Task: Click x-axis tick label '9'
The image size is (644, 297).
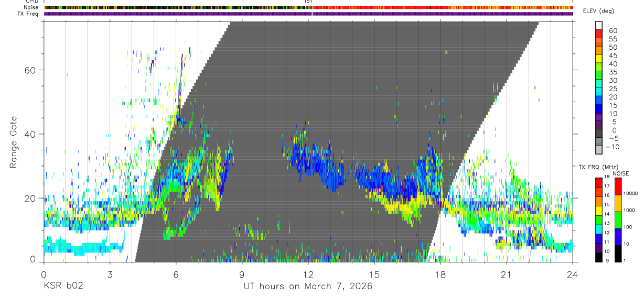Action: point(242,274)
